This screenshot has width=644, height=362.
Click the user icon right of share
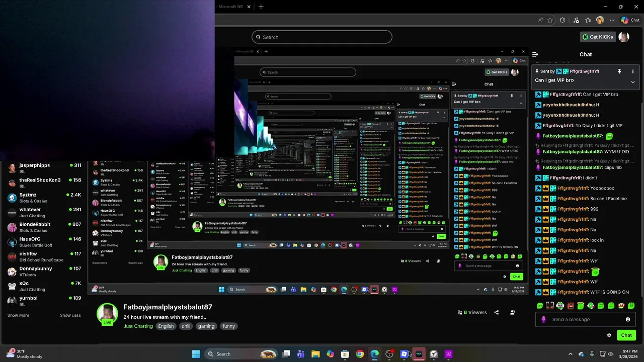click(x=512, y=312)
